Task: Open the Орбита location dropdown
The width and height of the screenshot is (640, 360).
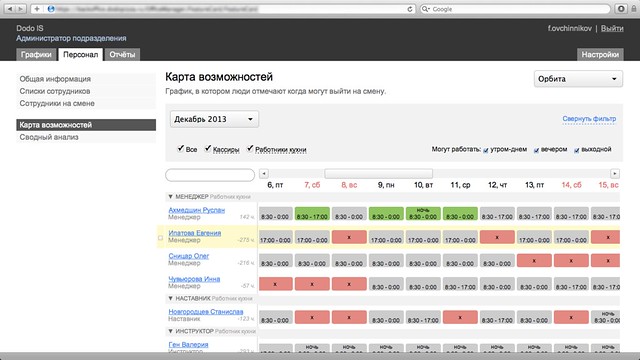Action: pos(578,79)
